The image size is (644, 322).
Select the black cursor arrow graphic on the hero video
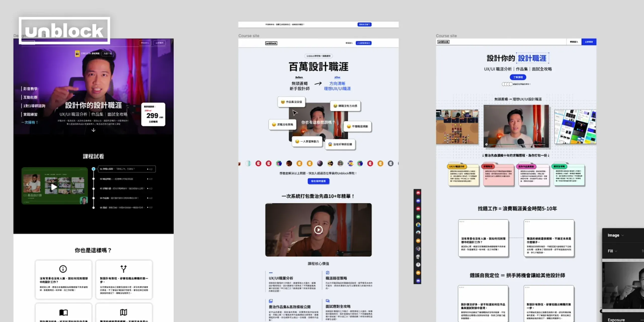pos(295,113)
